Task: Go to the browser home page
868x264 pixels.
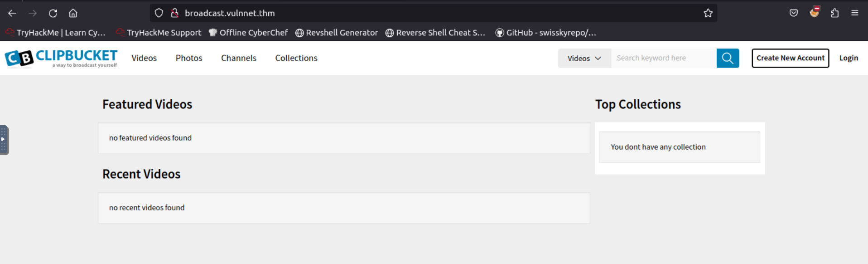Action: click(73, 13)
